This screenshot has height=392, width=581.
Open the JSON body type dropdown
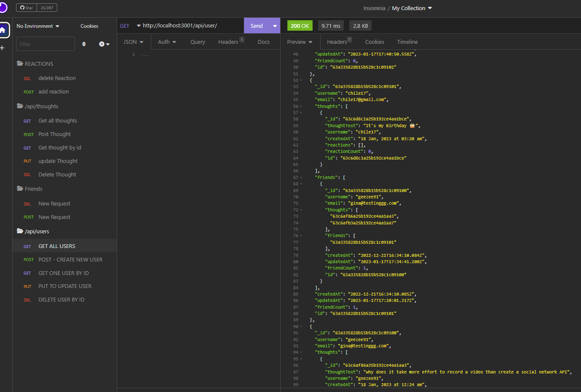pos(134,42)
